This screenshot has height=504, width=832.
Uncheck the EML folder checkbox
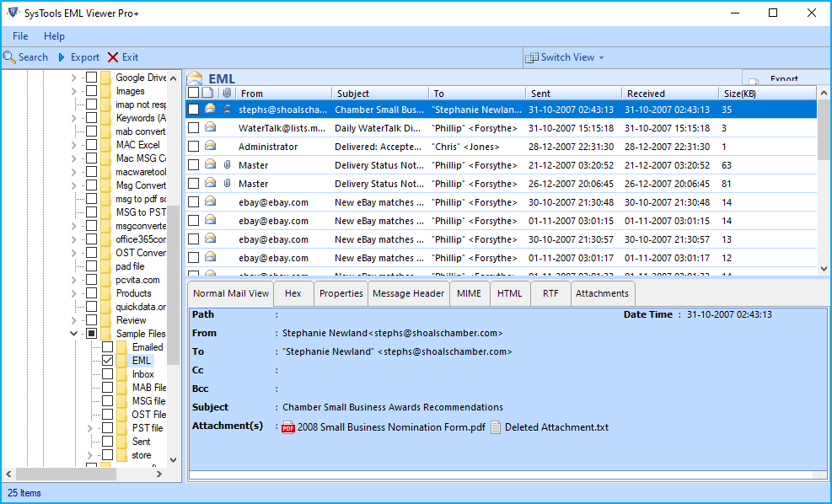pyautogui.click(x=107, y=361)
